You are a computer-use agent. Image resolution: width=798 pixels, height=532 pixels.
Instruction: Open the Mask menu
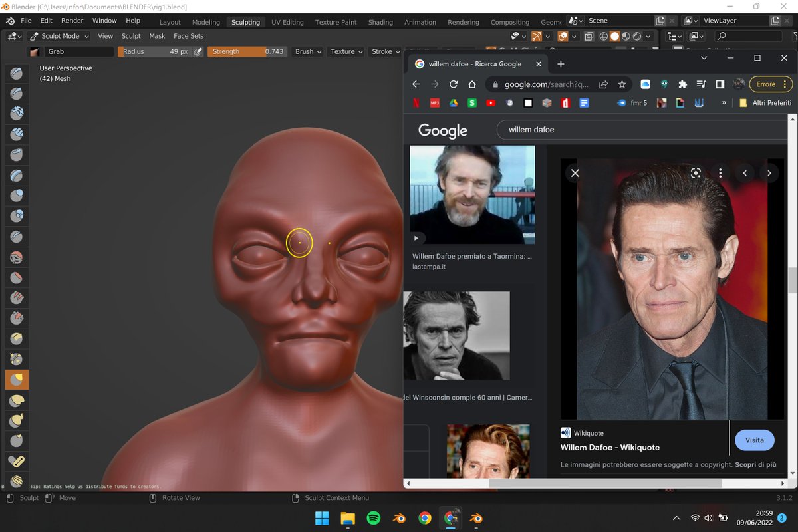157,36
